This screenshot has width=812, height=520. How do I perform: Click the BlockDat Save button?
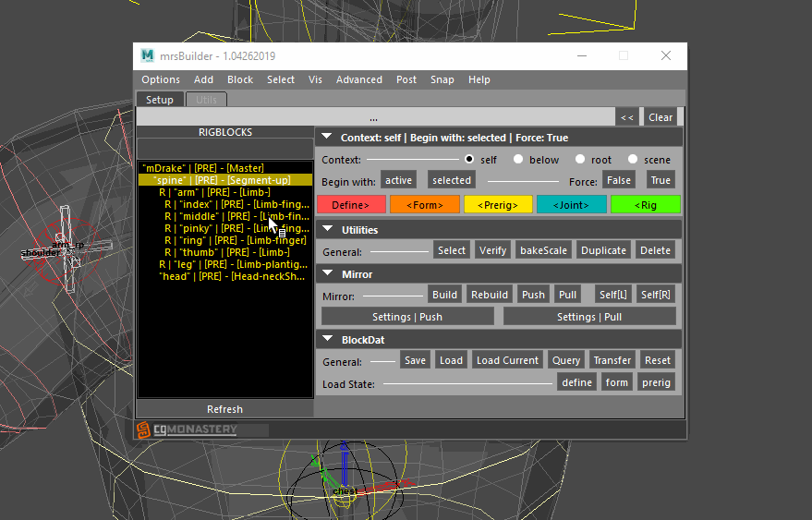(x=415, y=360)
